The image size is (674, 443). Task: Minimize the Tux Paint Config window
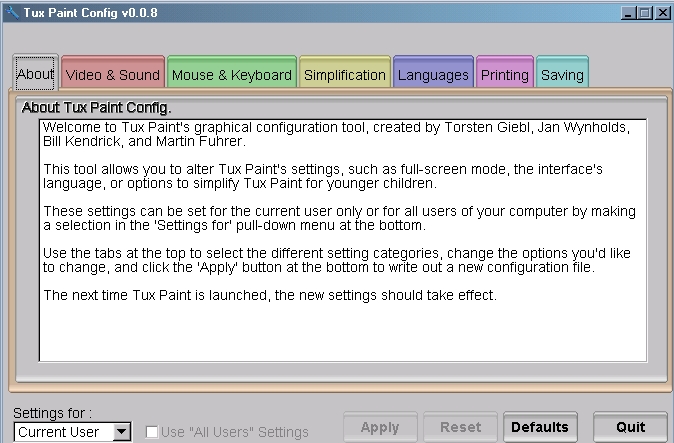(627, 12)
